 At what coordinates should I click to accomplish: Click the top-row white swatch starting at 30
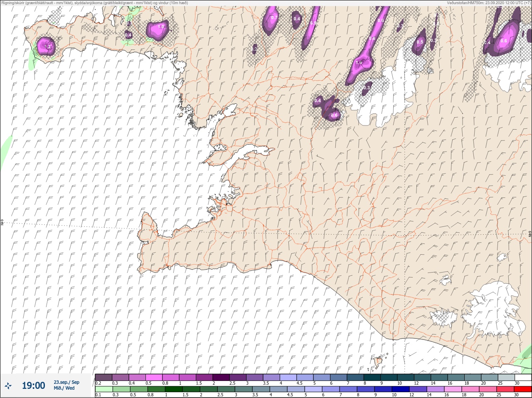tap(523, 377)
